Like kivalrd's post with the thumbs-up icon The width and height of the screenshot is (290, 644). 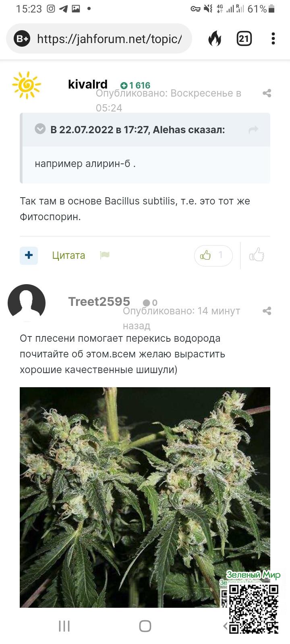pyautogui.click(x=257, y=255)
